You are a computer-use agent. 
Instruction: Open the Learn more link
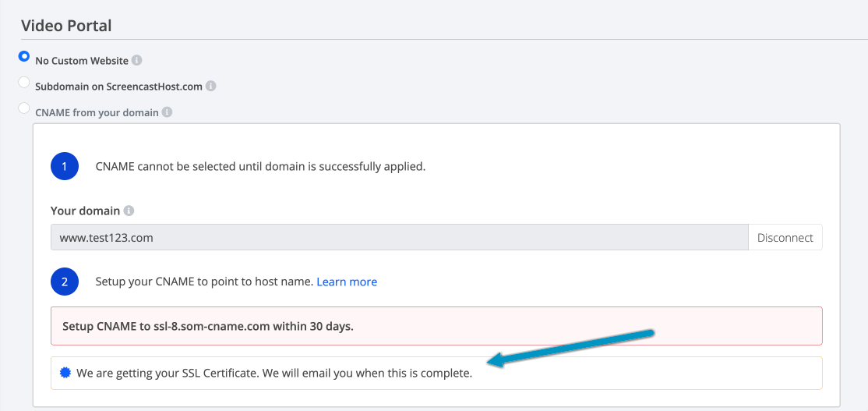tap(347, 282)
